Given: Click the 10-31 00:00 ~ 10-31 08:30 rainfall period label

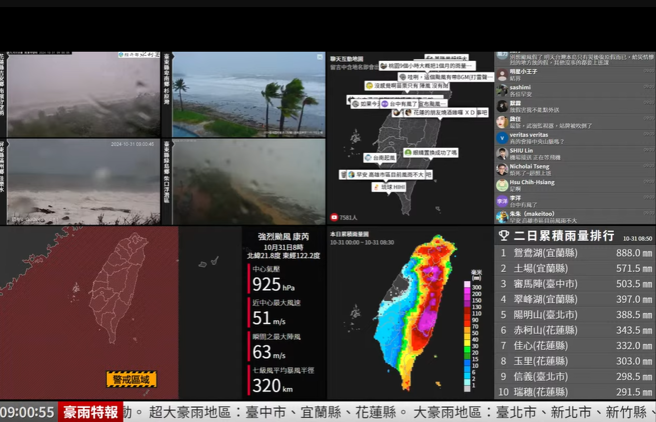Looking at the screenshot, I should (362, 242).
